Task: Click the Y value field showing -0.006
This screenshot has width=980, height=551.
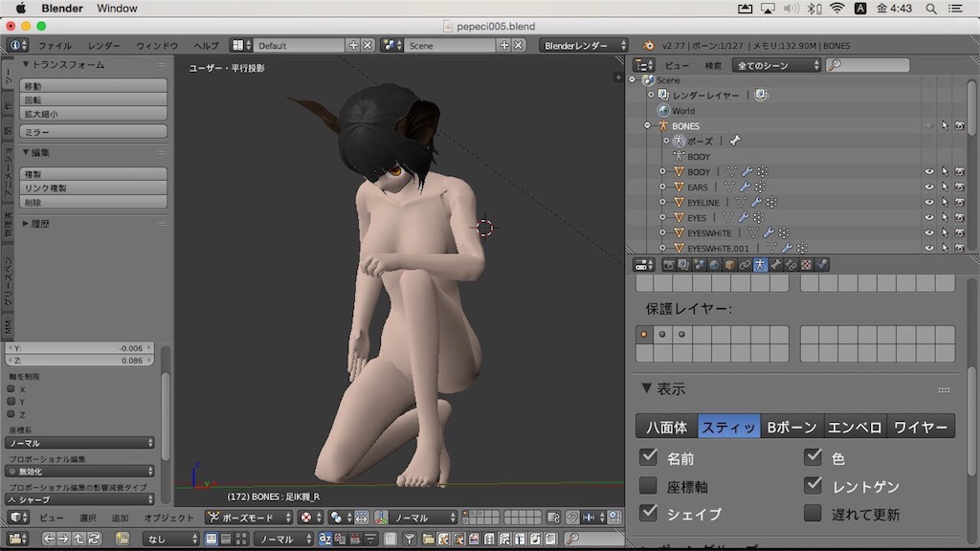Action: (x=79, y=348)
